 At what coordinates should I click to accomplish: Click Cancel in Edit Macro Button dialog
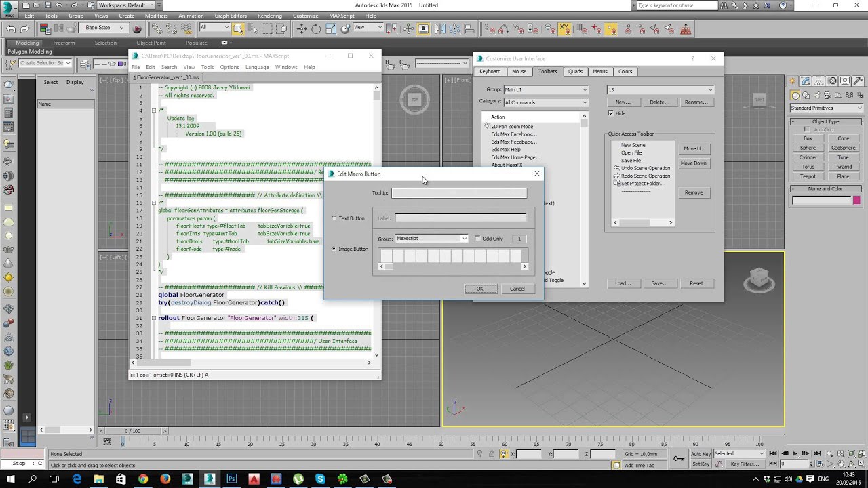click(517, 289)
